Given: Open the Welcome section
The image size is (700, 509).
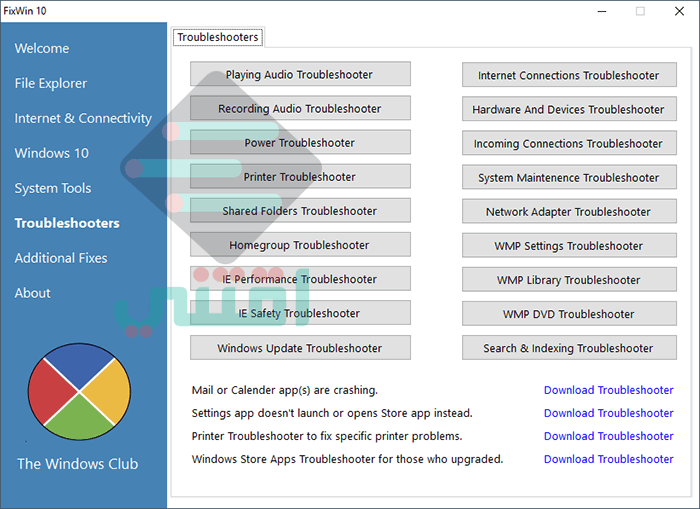Looking at the screenshot, I should [x=42, y=48].
